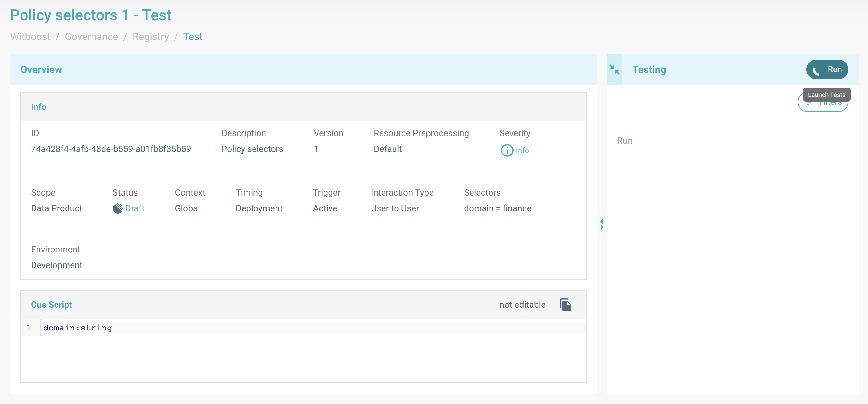Click the policy ID value
The image size is (868, 404).
pos(110,149)
